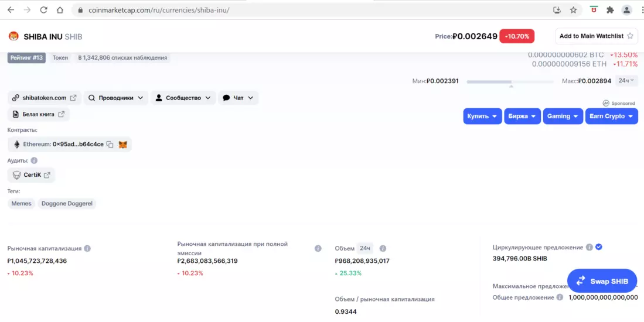Star SHIB in Add to Main Watchlist

pos(630,36)
